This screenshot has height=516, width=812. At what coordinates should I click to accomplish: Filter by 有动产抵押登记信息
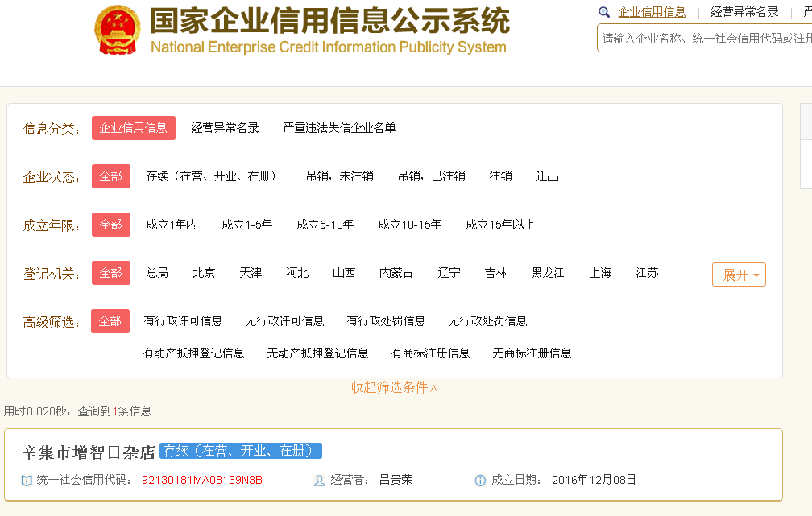coord(193,353)
